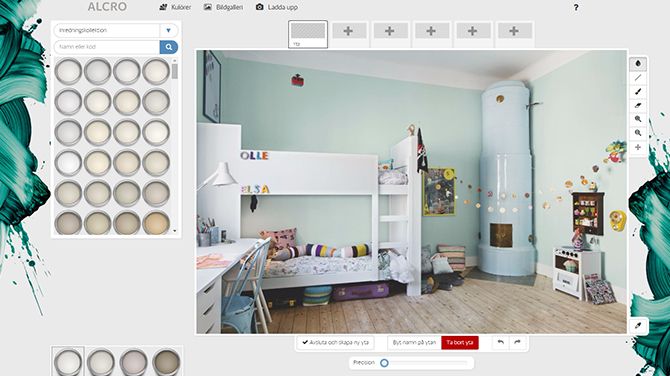
Task: Open the Inredningskollektion collection dropdown
Action: 116,30
